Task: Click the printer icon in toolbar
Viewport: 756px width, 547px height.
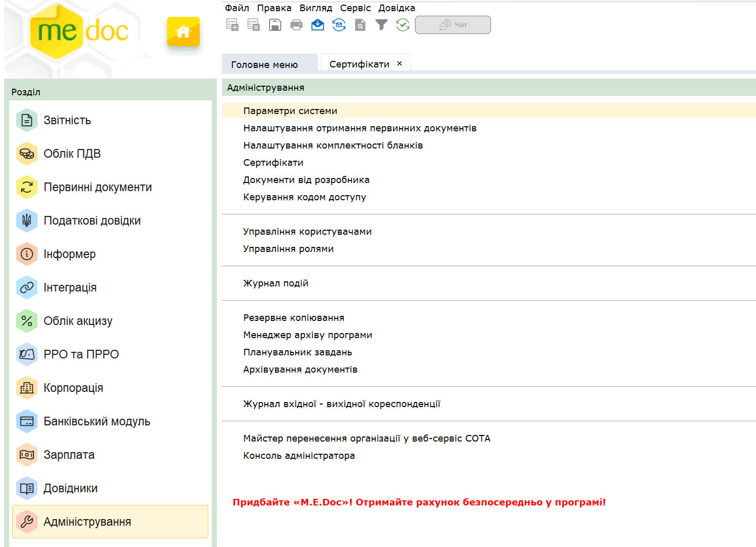Action: point(296,25)
